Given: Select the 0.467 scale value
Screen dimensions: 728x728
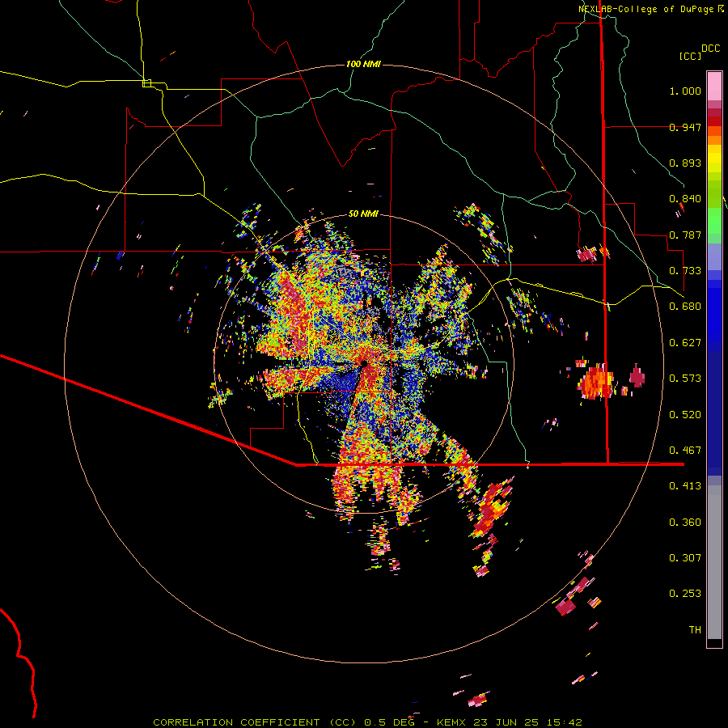Looking at the screenshot, I should tap(685, 451).
